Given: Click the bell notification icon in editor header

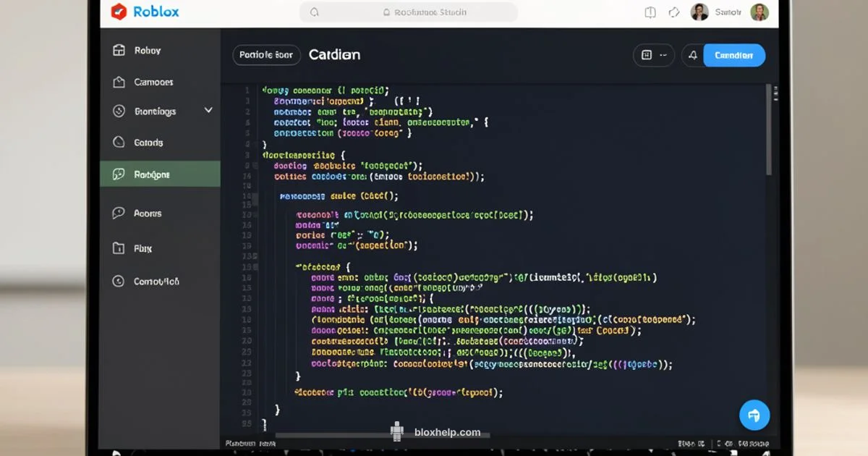Looking at the screenshot, I should click(692, 55).
